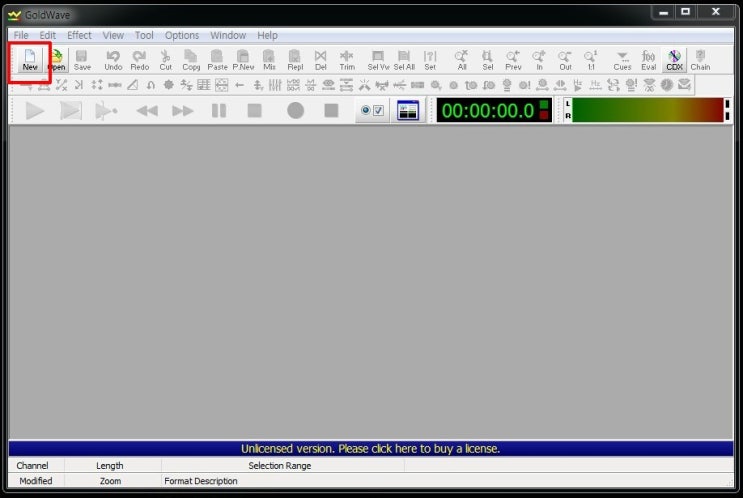Click the round record button
743x498 pixels.
[295, 110]
